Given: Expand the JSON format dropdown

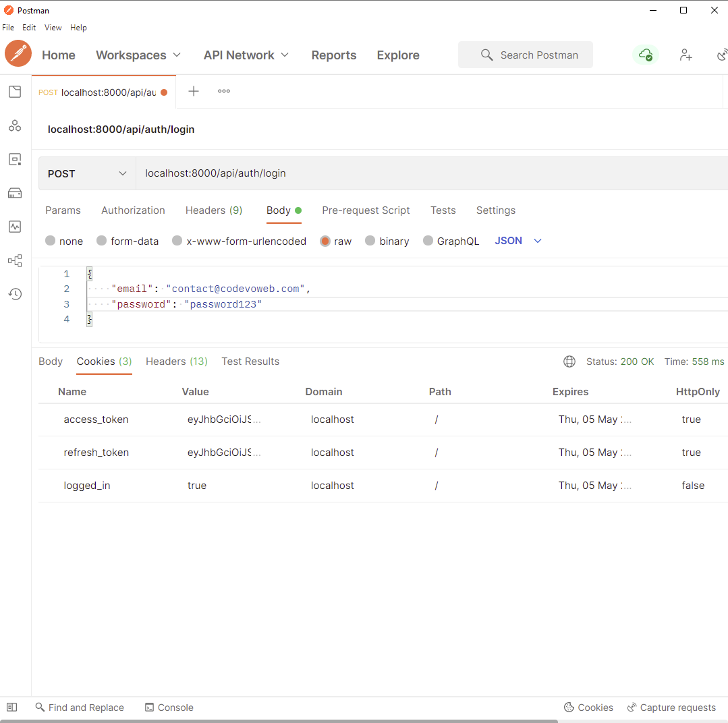Looking at the screenshot, I should point(518,240).
